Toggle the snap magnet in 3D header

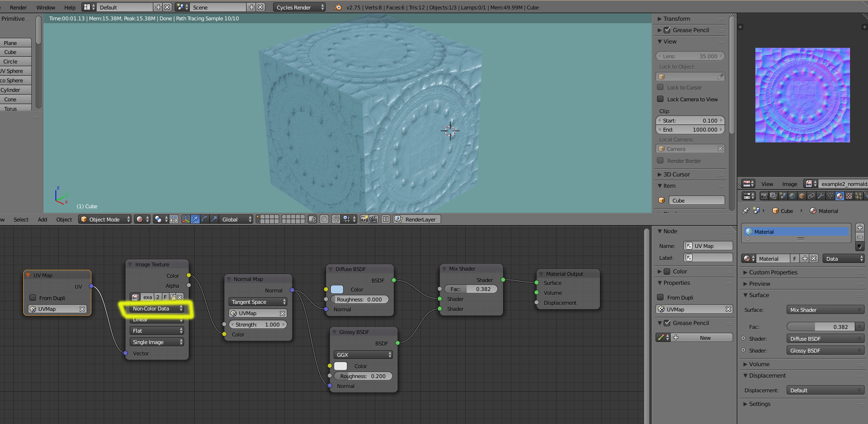tap(336, 219)
